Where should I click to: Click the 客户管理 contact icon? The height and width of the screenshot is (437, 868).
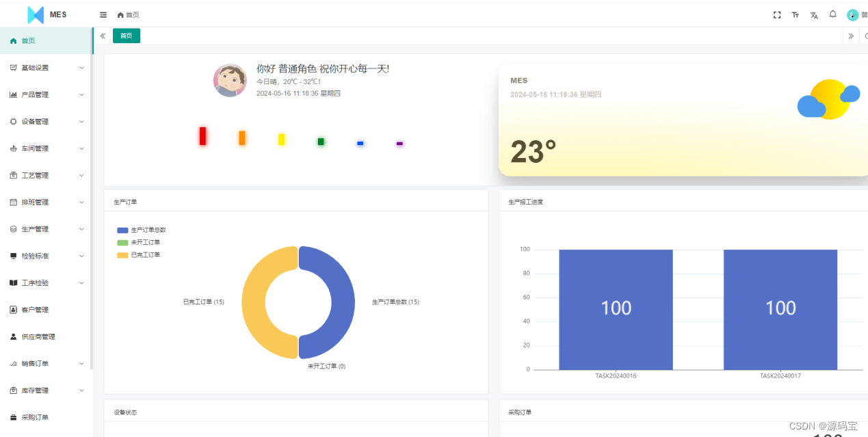(x=14, y=310)
